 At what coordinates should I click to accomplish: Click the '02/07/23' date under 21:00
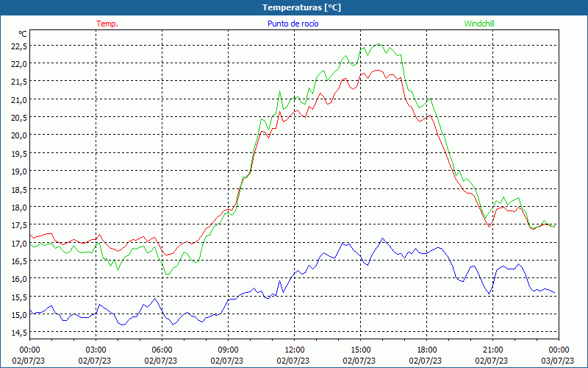coord(492,361)
